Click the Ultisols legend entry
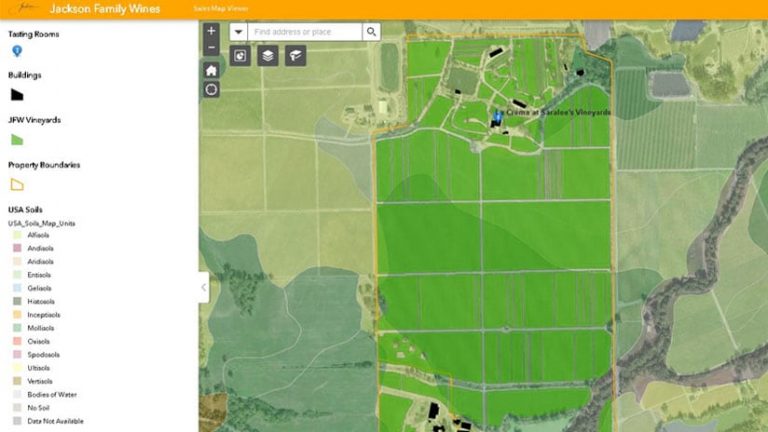Screen dimensions: 768x432 coord(39,368)
